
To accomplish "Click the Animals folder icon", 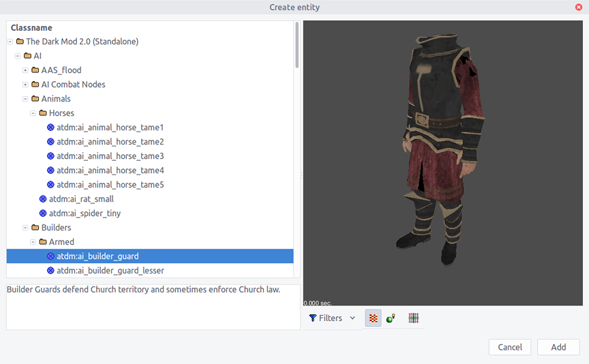I will click(35, 98).
